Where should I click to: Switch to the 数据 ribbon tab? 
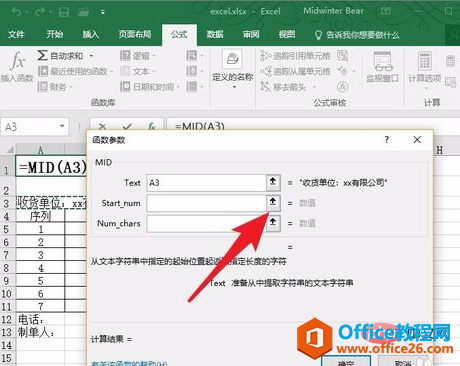pyautogui.click(x=215, y=34)
